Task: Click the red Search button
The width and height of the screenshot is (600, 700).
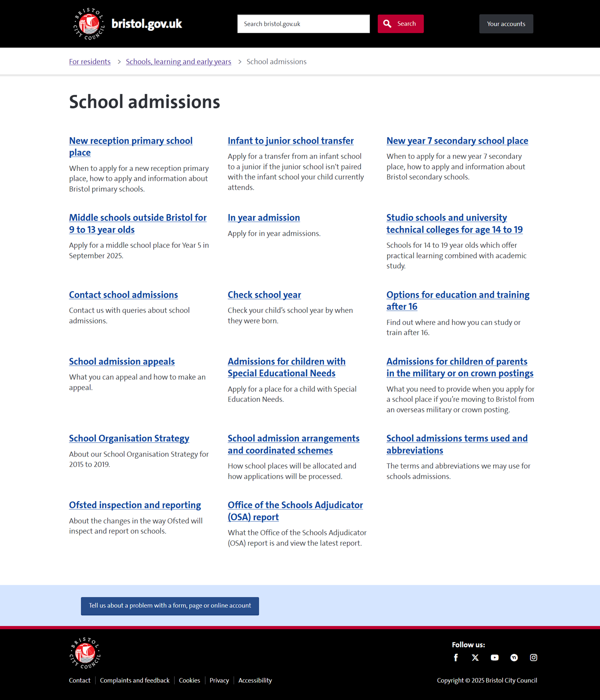Action: coord(400,24)
